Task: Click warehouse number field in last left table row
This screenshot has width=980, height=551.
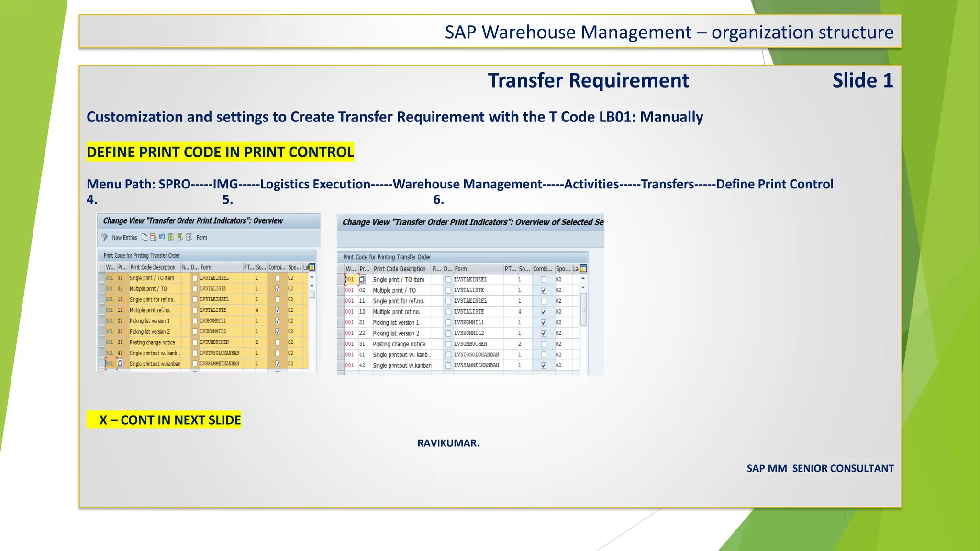Action: pyautogui.click(x=111, y=364)
